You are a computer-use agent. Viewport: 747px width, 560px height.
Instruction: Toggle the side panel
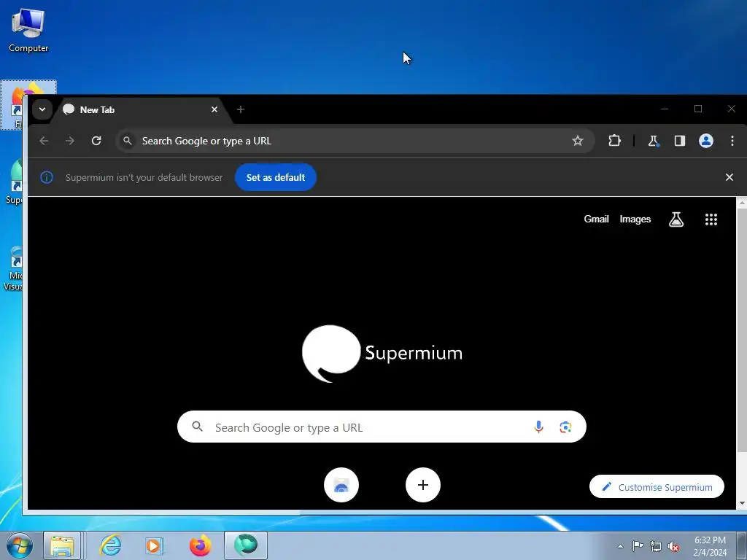click(680, 141)
